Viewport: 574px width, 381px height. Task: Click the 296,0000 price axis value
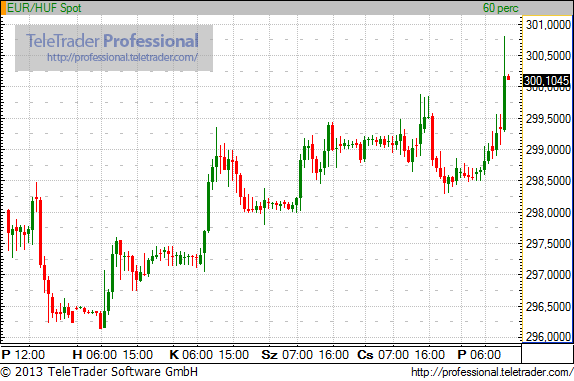click(548, 336)
